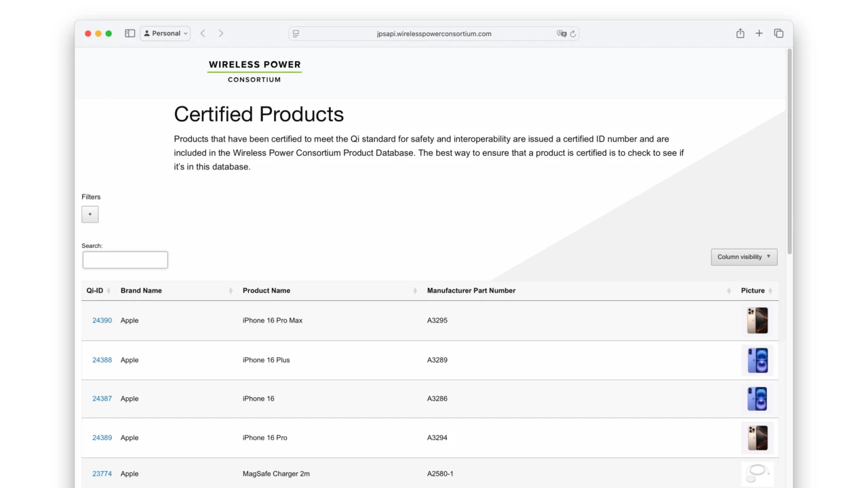Open Qi-ID 24390 link

click(102, 321)
